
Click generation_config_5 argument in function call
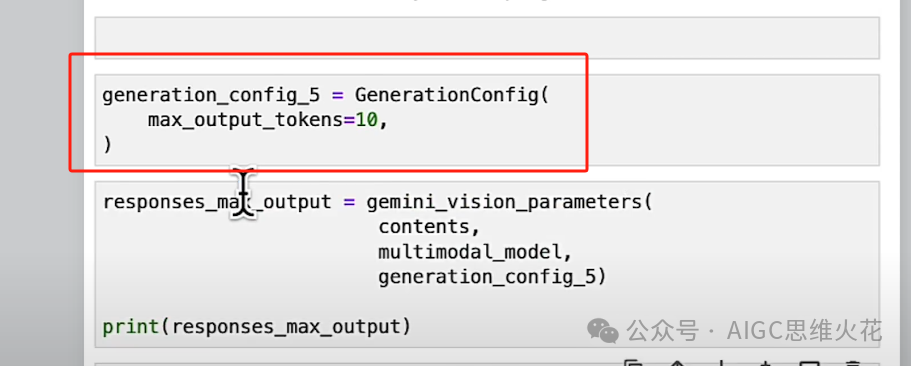click(487, 278)
